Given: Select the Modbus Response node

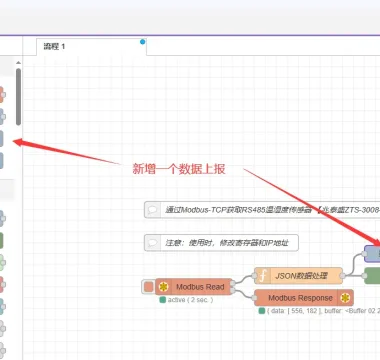Looking at the screenshot, I should [304, 298].
